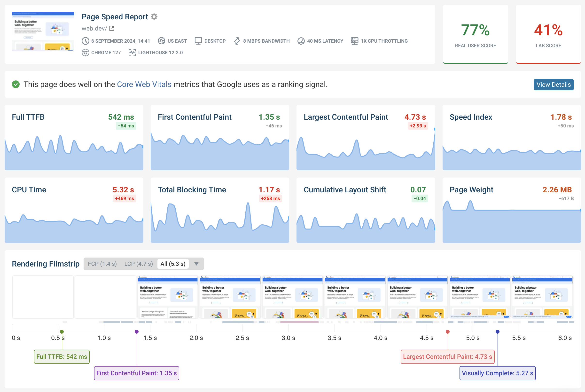Click the +253 ms change badge
This screenshot has width=585, height=392.
pos(270,198)
